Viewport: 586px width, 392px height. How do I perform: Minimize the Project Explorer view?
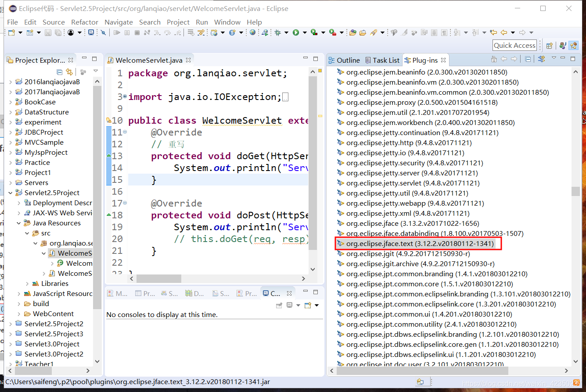click(x=84, y=58)
